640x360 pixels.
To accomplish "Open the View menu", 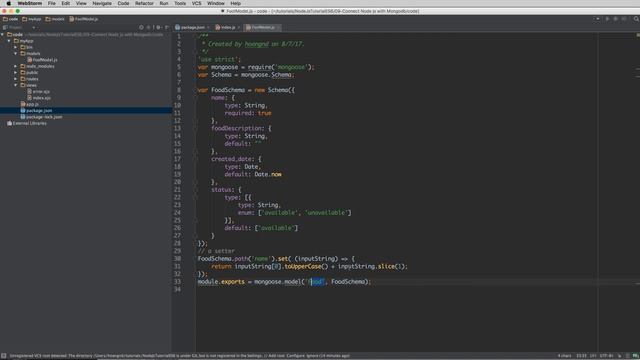I will pos(81,3).
